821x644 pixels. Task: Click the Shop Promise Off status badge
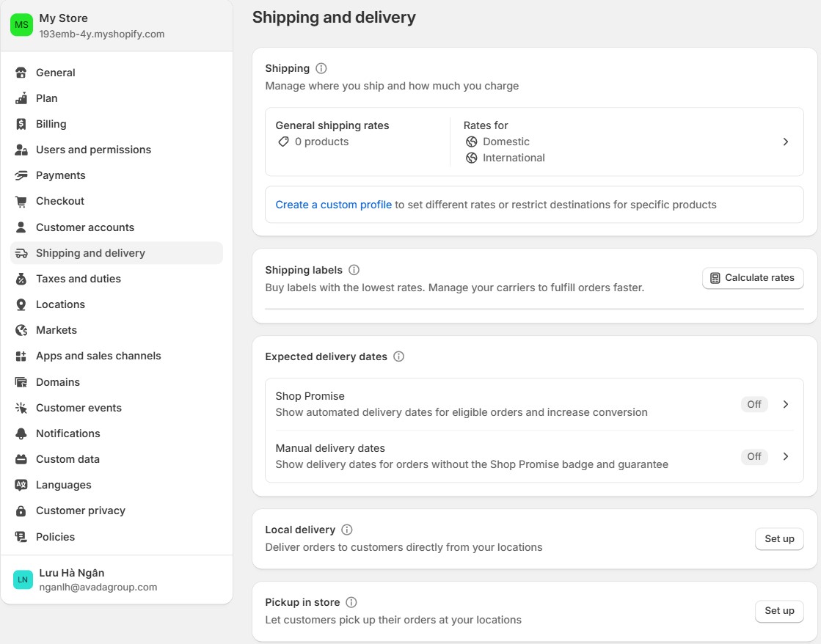pyautogui.click(x=754, y=404)
